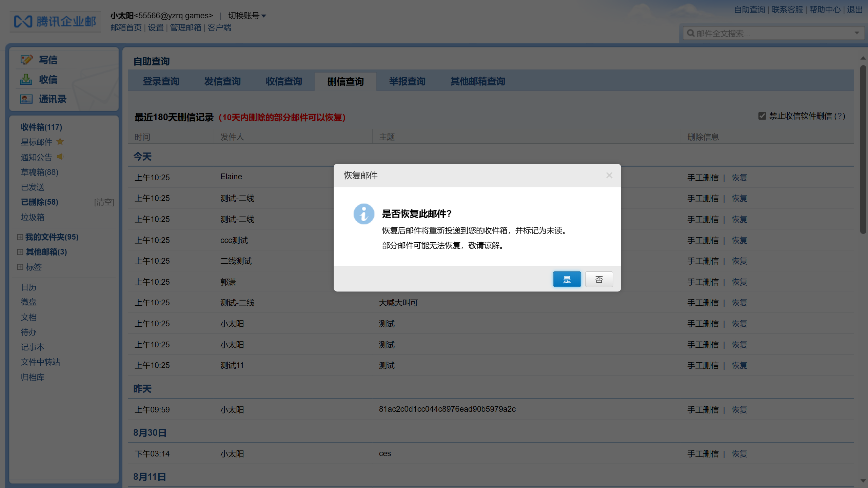Open 自助查询 link in top bar

[x=749, y=9]
